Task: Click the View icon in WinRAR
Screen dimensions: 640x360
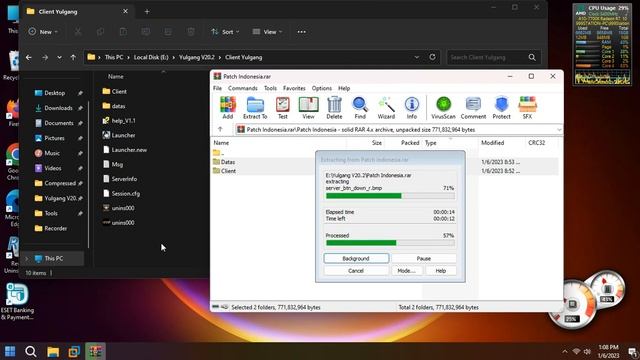Action: click(x=308, y=108)
